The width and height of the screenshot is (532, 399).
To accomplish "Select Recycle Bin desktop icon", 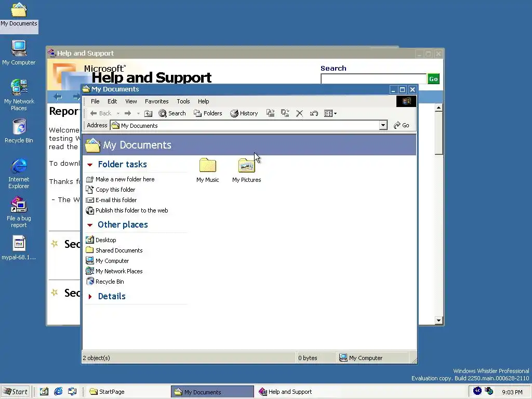I will click(x=19, y=131).
